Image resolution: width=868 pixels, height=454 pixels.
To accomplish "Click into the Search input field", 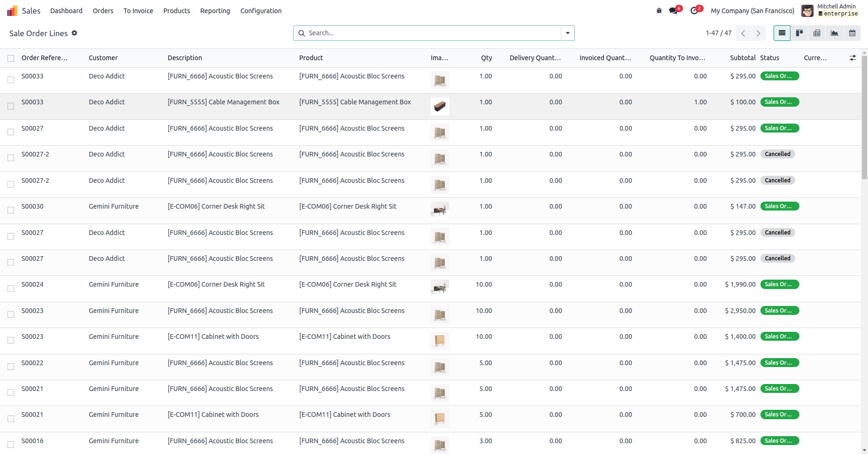I will pos(432,33).
